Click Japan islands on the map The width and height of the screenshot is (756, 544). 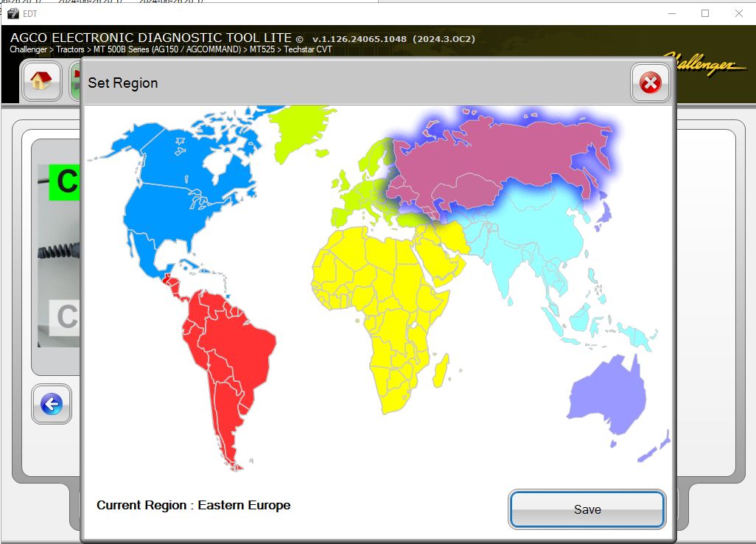click(603, 215)
